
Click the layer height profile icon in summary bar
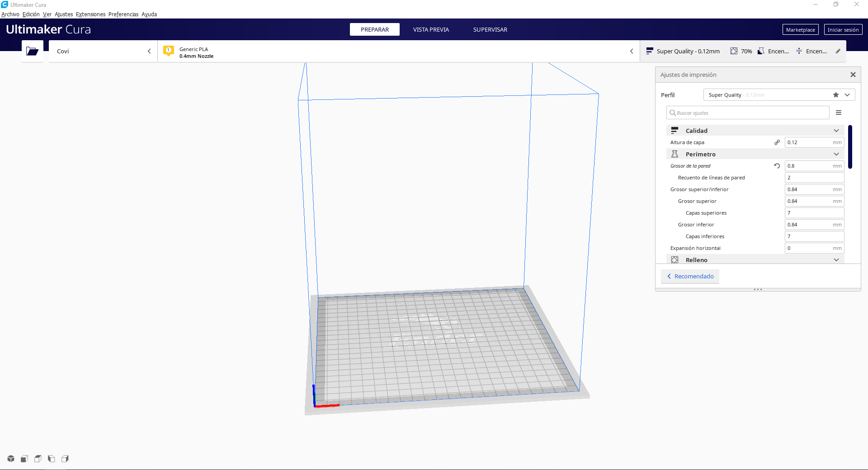(x=650, y=51)
